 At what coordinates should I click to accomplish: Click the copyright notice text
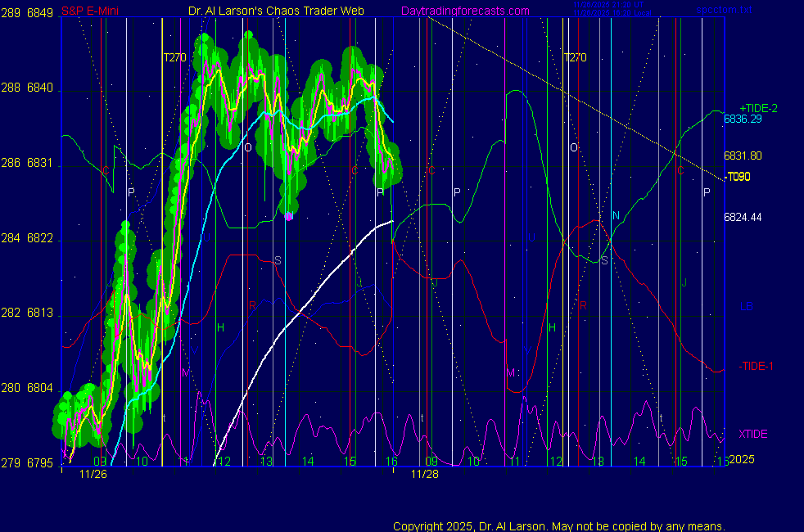pyautogui.click(x=558, y=526)
